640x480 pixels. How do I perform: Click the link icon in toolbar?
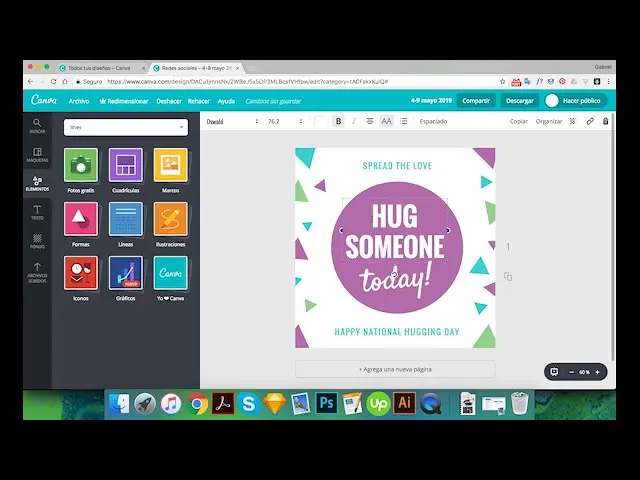[590, 121]
